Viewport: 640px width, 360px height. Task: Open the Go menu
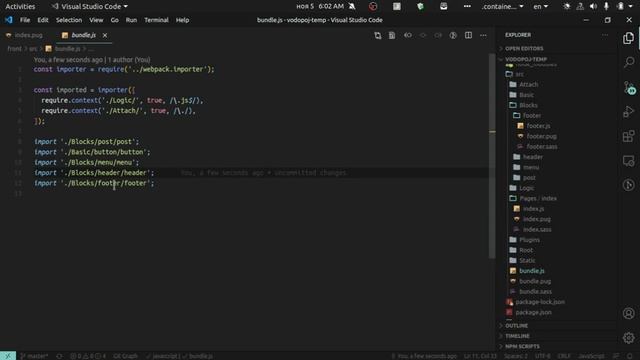pyautogui.click(x=115, y=20)
